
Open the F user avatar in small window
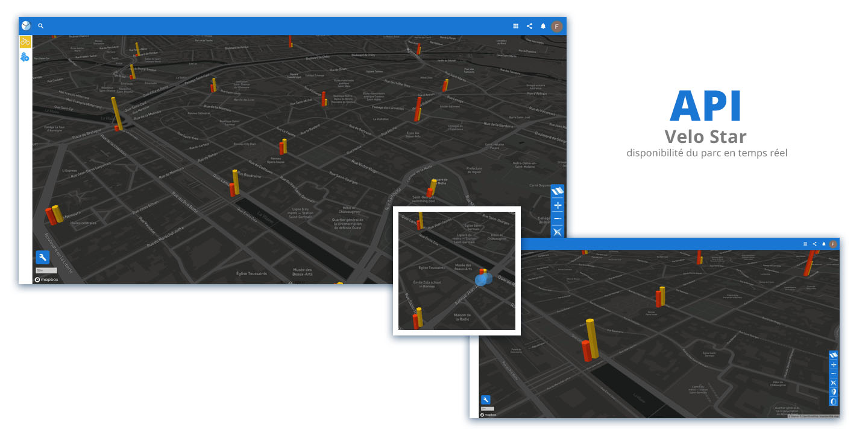pos(833,244)
